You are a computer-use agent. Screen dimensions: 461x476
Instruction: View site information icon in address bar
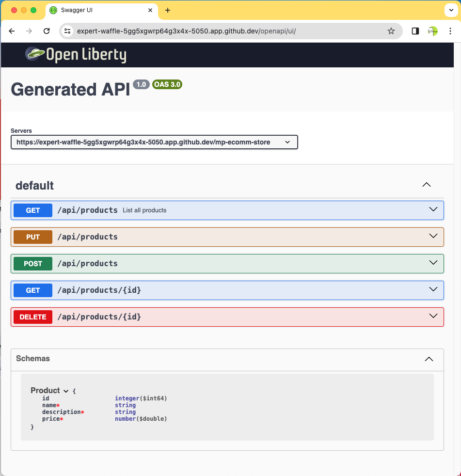pyautogui.click(x=67, y=31)
